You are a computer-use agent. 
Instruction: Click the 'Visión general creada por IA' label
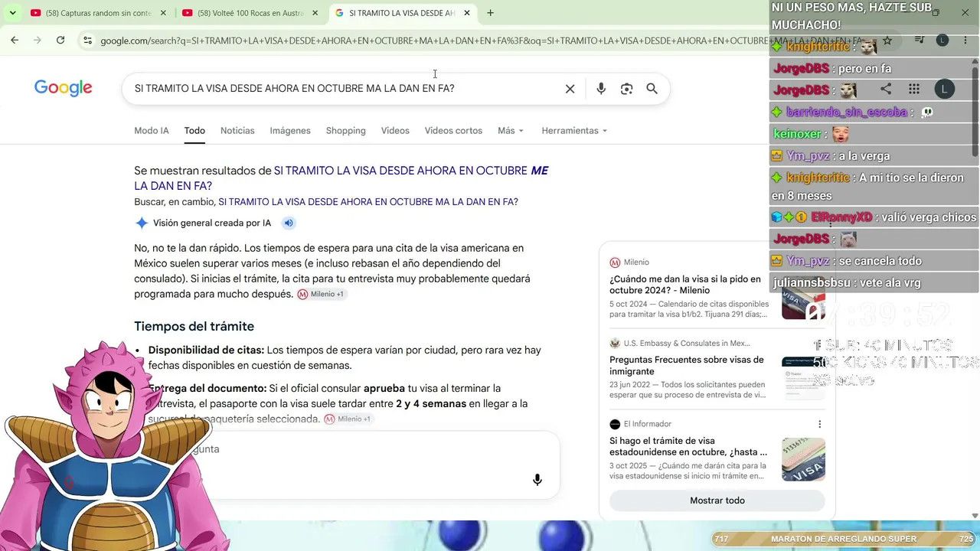point(212,223)
